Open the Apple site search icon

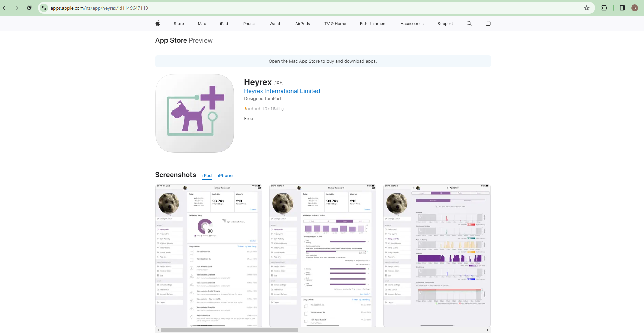tap(469, 23)
